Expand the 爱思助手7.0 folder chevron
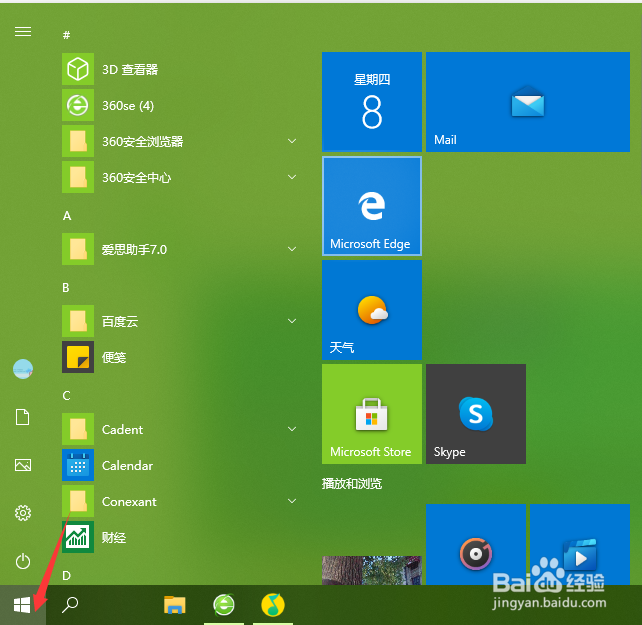This screenshot has height=625, width=642. (x=292, y=249)
